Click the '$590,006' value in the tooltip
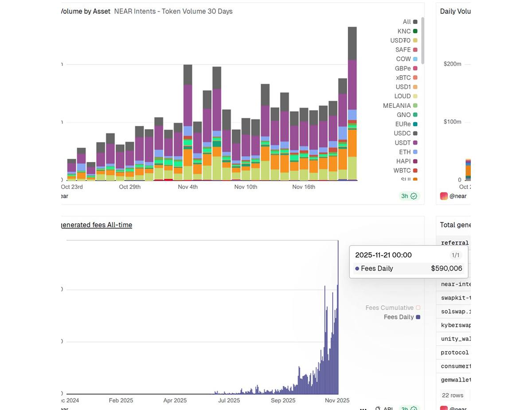 point(446,268)
